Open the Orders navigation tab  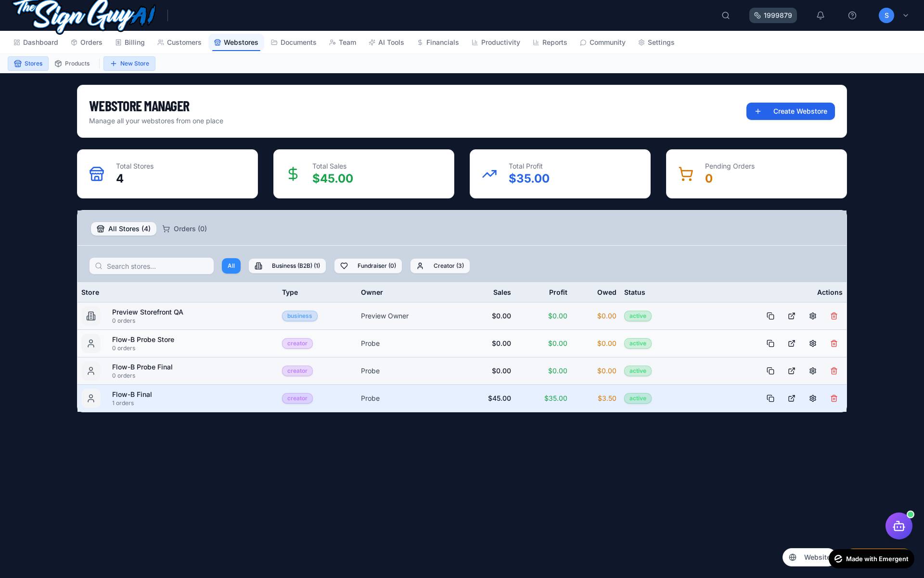pos(87,42)
